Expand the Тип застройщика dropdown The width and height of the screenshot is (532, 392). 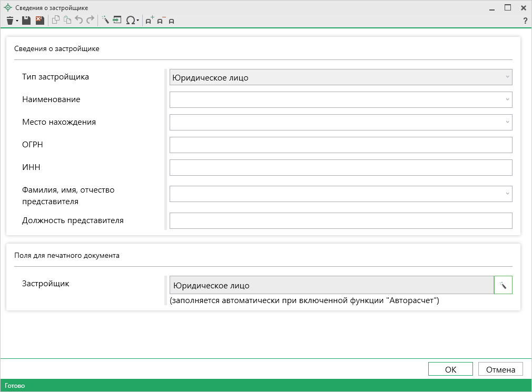pyautogui.click(x=507, y=77)
